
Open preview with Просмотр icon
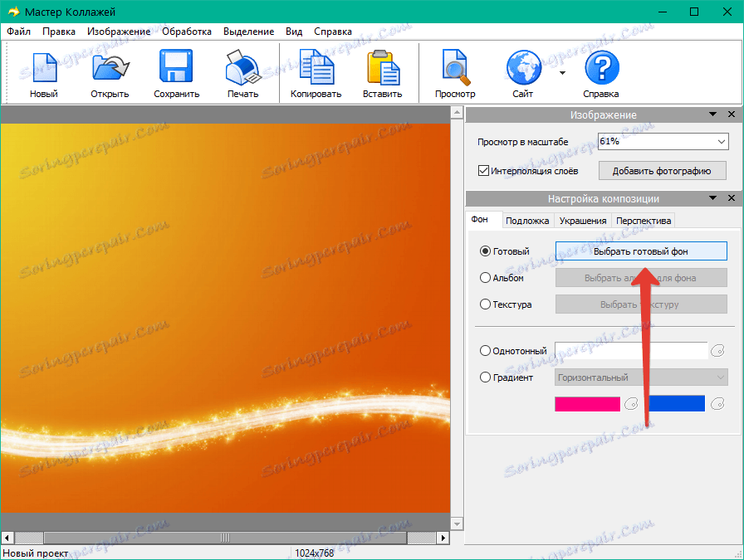[x=455, y=68]
